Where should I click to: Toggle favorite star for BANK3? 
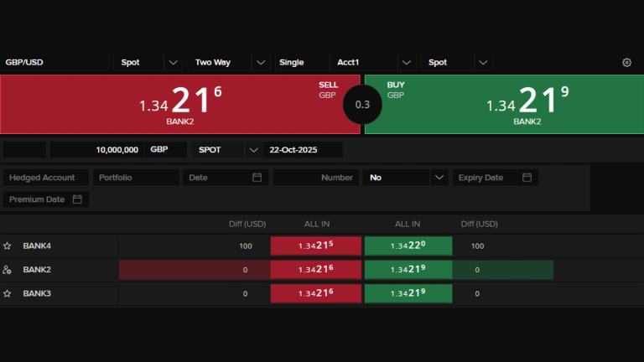click(x=7, y=293)
